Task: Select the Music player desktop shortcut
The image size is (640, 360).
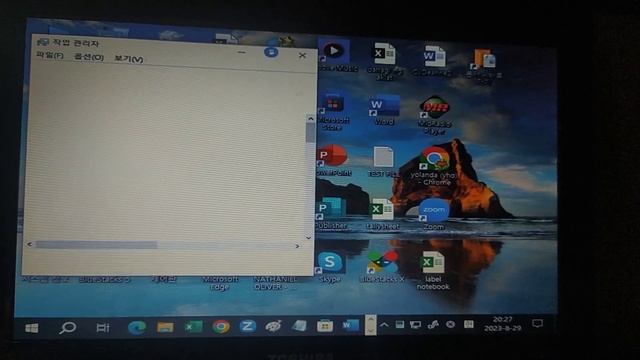Action: (335, 56)
